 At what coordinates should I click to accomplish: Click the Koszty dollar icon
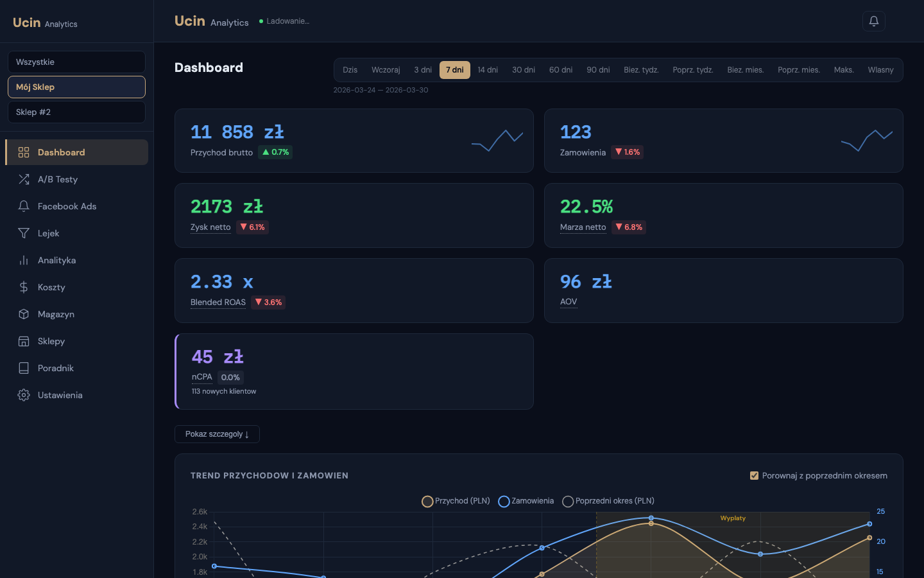click(24, 287)
